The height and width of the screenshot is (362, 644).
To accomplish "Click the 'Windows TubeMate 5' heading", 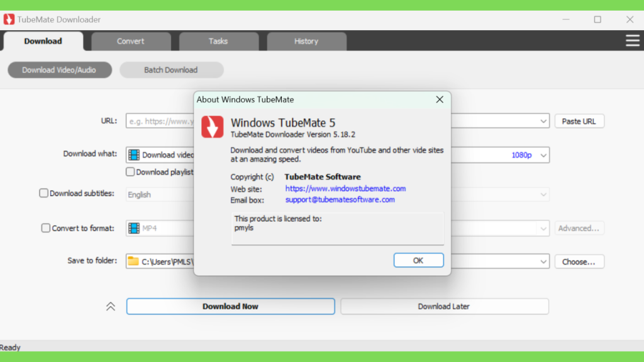I will point(283,123).
